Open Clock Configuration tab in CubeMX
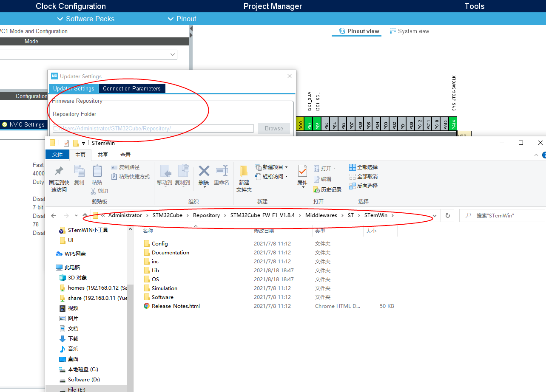Screen dimensions: 546x392 [x=71, y=6]
